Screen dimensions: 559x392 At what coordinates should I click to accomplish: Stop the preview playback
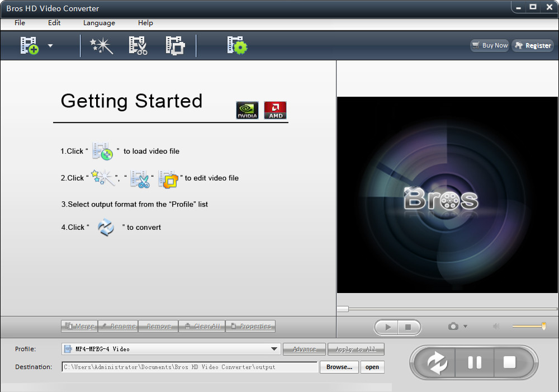pos(409,327)
